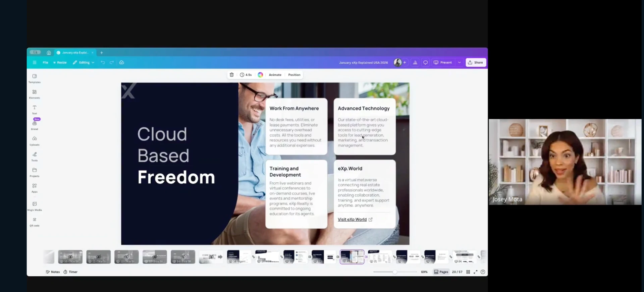Select slide 24 thumbnail
The height and width of the screenshot is (292, 644).
point(464,257)
